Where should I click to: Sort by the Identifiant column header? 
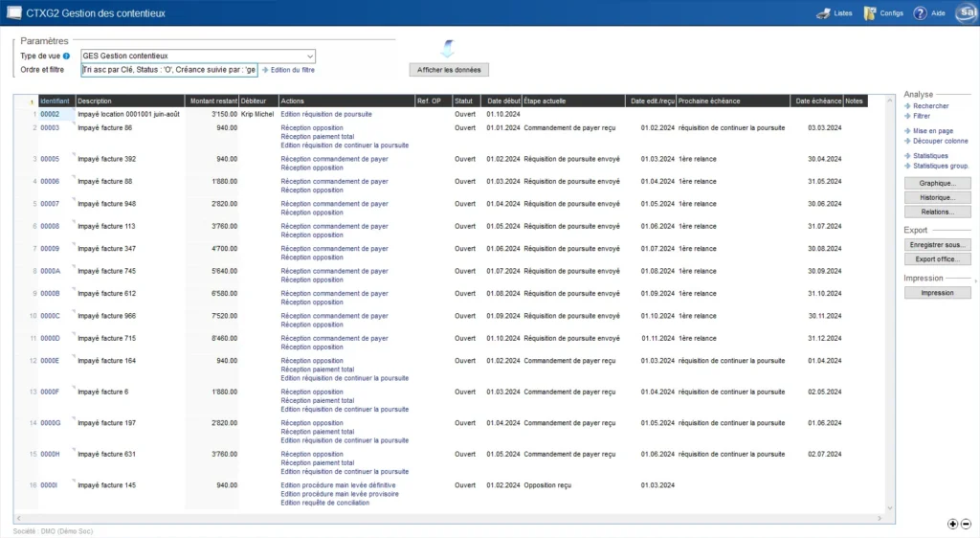(x=56, y=101)
